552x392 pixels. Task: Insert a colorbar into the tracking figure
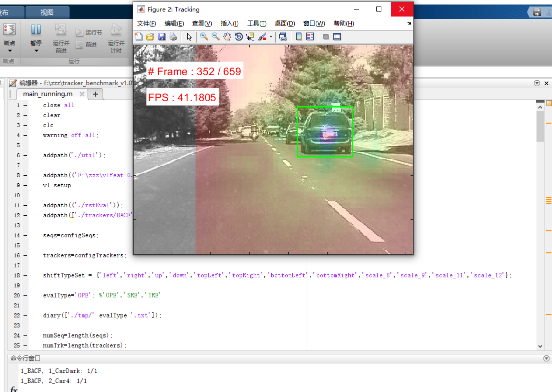298,37
